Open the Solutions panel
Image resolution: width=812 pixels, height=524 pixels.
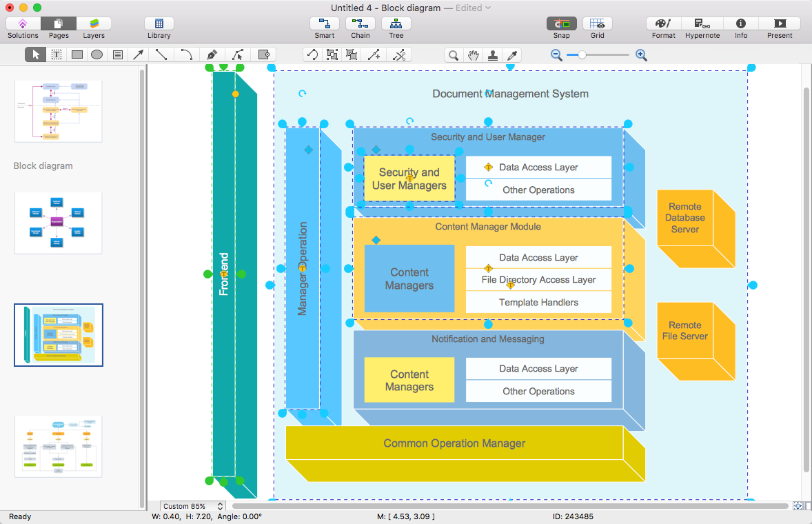tap(23, 24)
